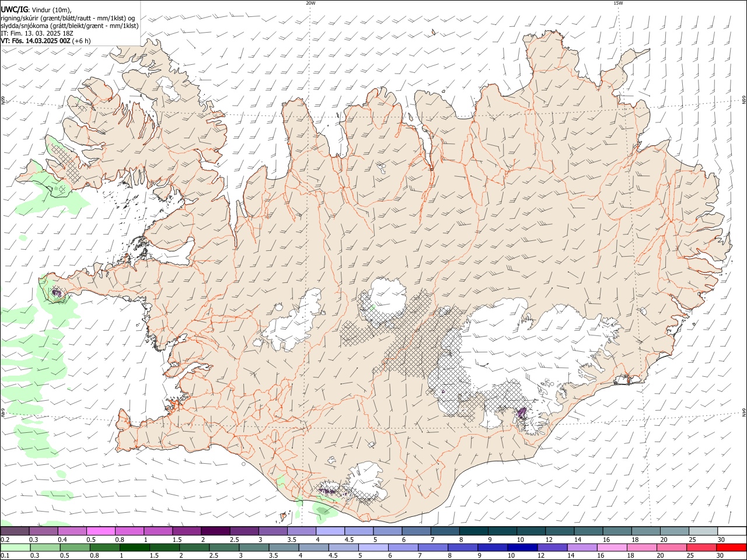Click 'VT: Fös. 14.03.2025 00Z (+6 h)' text
The image size is (747, 560).
click(46, 41)
